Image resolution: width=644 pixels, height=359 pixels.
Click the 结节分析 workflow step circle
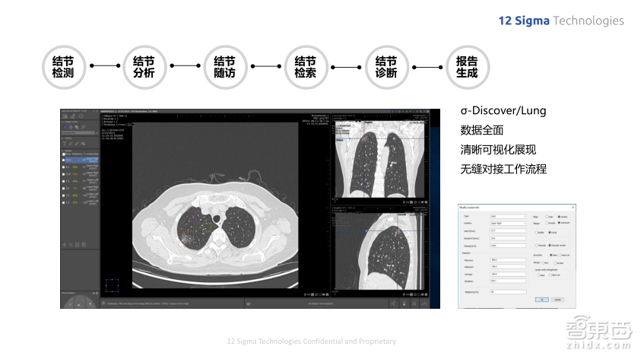coord(144,67)
